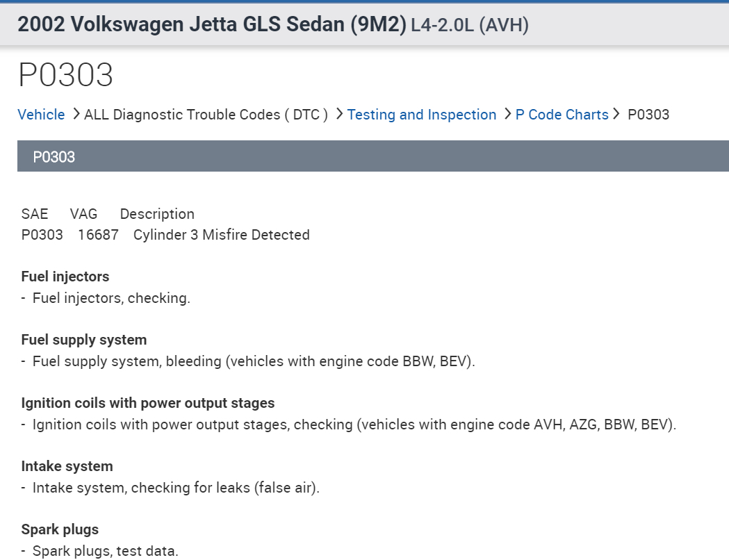This screenshot has width=729, height=560.
Task: Click the chevron before Testing and Inspection
Action: tap(339, 114)
